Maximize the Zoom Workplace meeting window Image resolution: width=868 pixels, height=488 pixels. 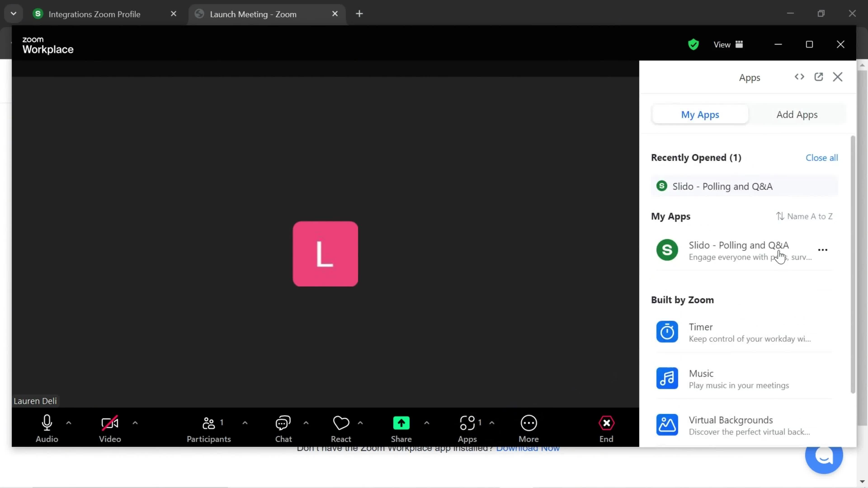click(x=809, y=45)
